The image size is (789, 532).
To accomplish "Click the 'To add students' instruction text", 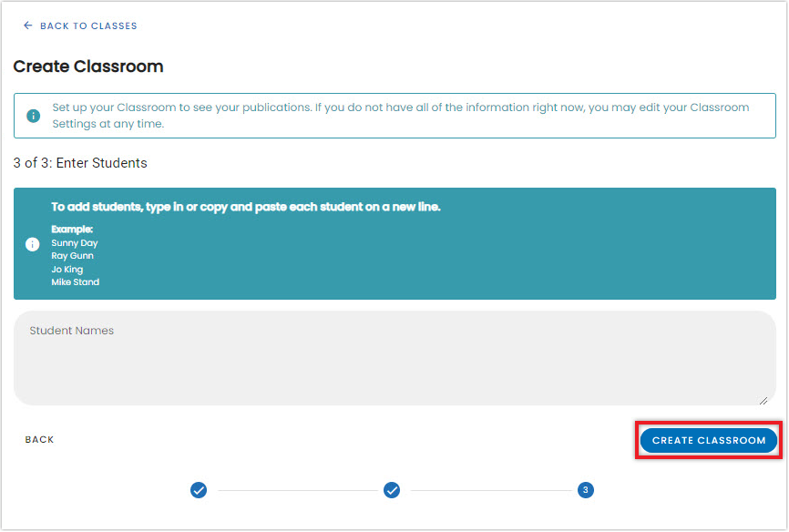I will click(x=246, y=207).
